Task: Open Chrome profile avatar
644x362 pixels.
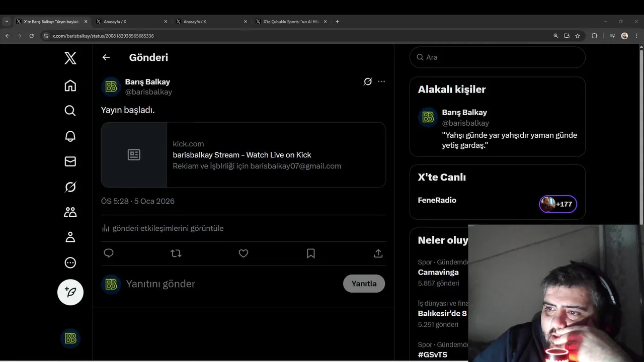Action: 624,36
